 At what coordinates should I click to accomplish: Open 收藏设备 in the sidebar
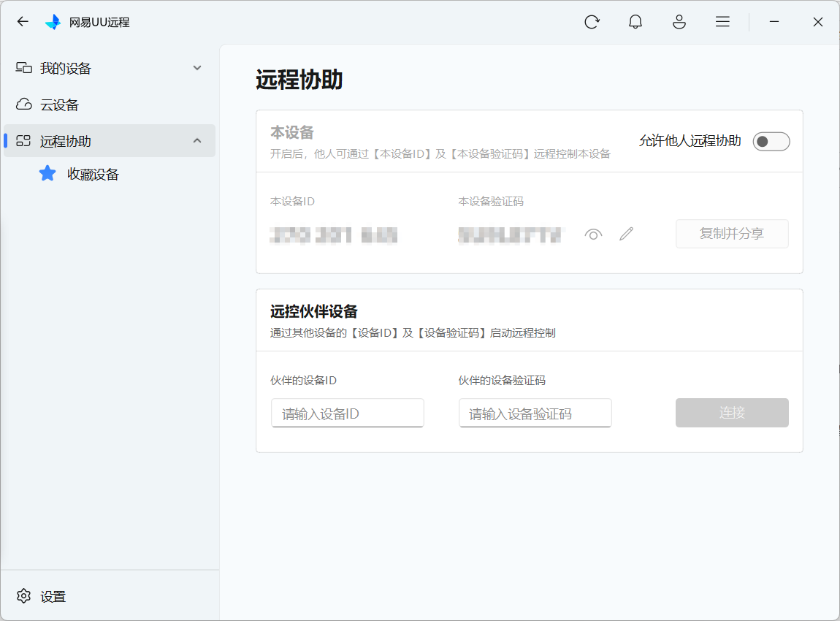click(x=93, y=174)
